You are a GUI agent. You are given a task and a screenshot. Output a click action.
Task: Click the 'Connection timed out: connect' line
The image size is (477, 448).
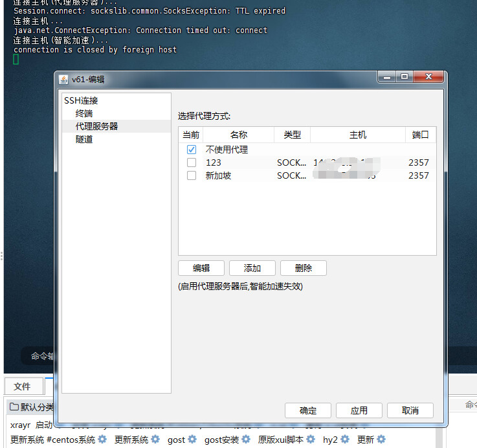(140, 30)
